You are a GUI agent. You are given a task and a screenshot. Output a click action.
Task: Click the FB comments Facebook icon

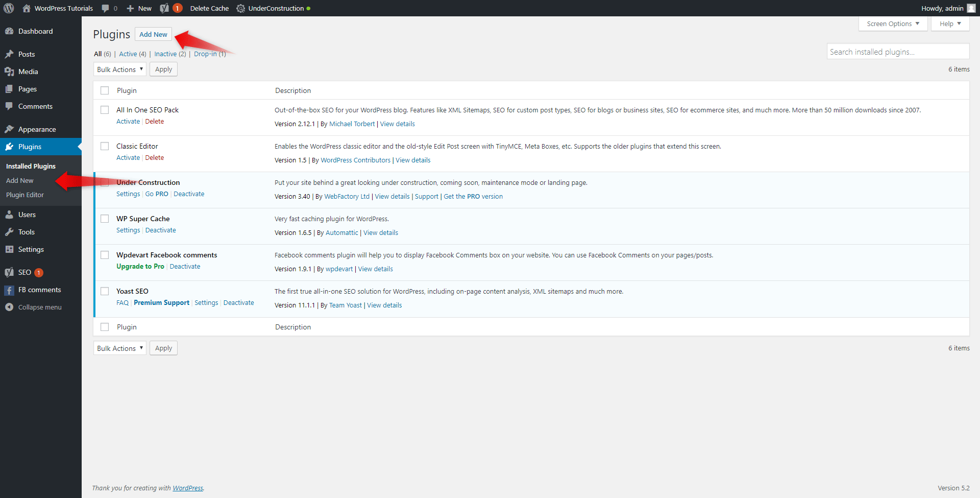coord(9,290)
